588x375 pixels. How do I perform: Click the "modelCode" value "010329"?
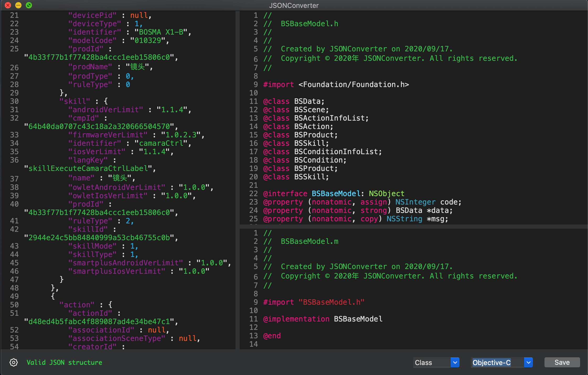point(148,40)
